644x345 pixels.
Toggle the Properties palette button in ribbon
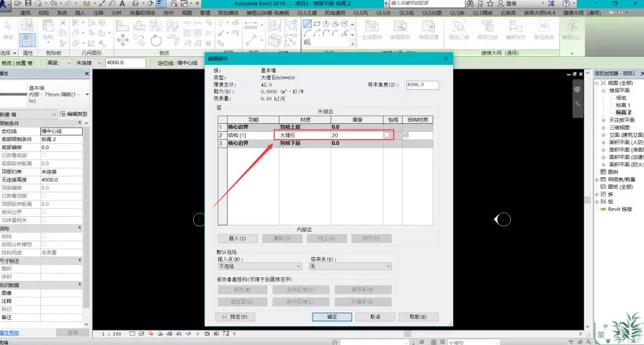(28, 40)
